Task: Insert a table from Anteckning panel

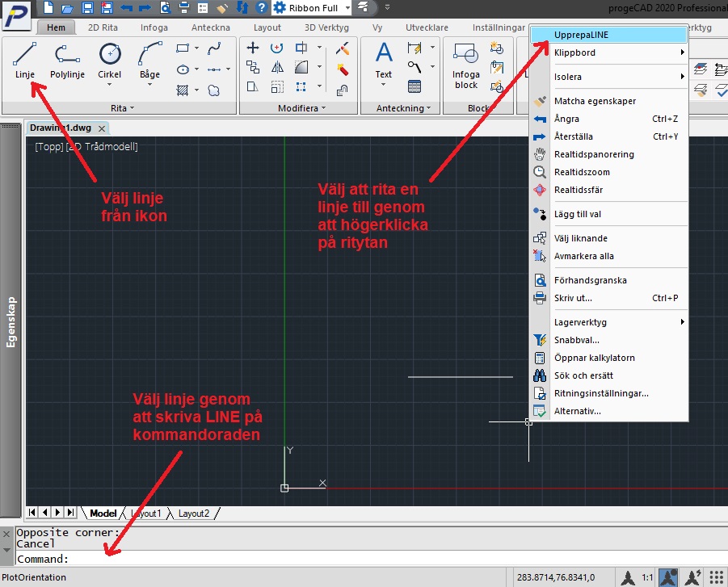Action: [414, 86]
